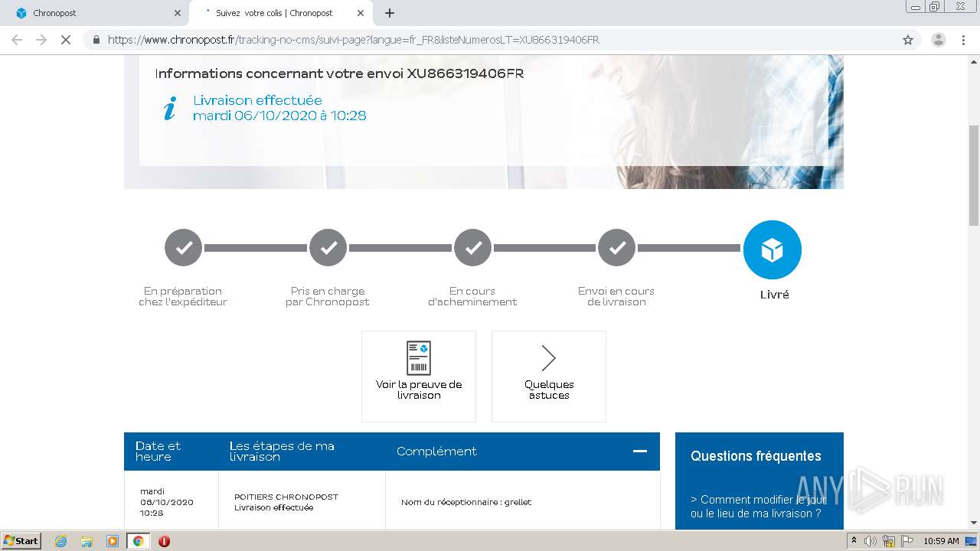Click the Envoi en cours de livraison checkmark

(x=617, y=248)
